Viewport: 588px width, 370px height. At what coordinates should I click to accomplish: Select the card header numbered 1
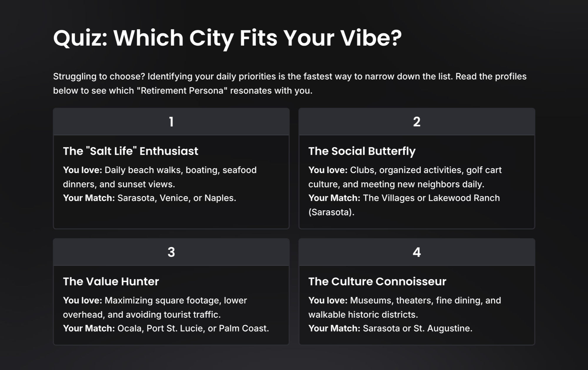(171, 122)
